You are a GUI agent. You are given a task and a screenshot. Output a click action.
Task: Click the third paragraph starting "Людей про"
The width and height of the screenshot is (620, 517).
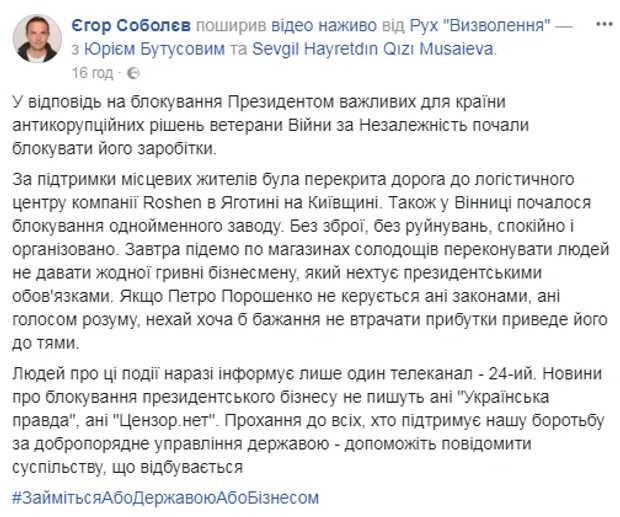[x=300, y=422]
